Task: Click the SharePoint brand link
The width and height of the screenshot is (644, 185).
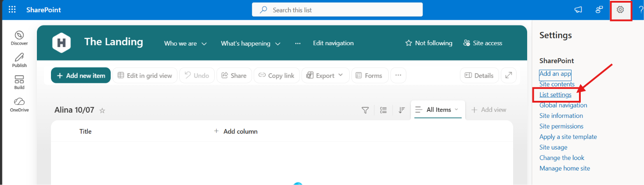Action: pos(43,10)
